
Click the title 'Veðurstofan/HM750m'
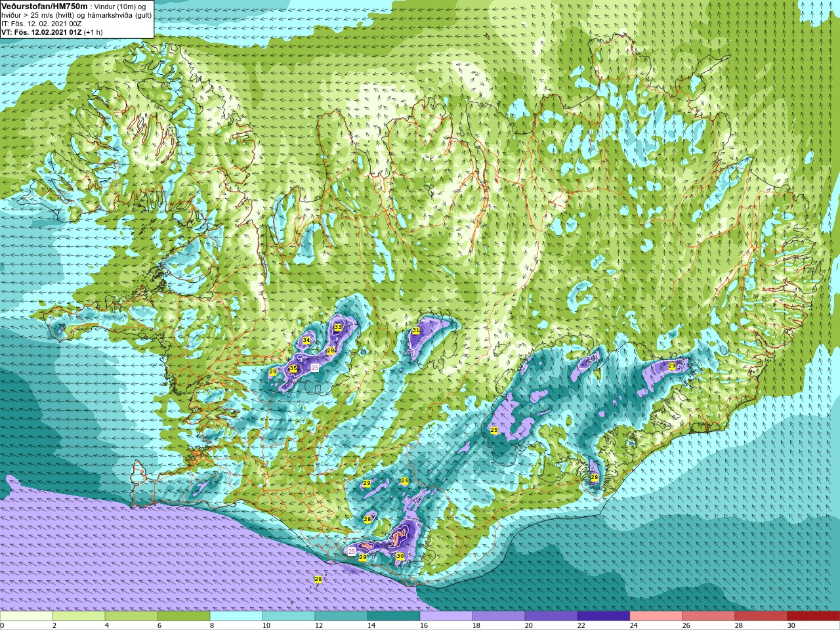pyautogui.click(x=44, y=5)
